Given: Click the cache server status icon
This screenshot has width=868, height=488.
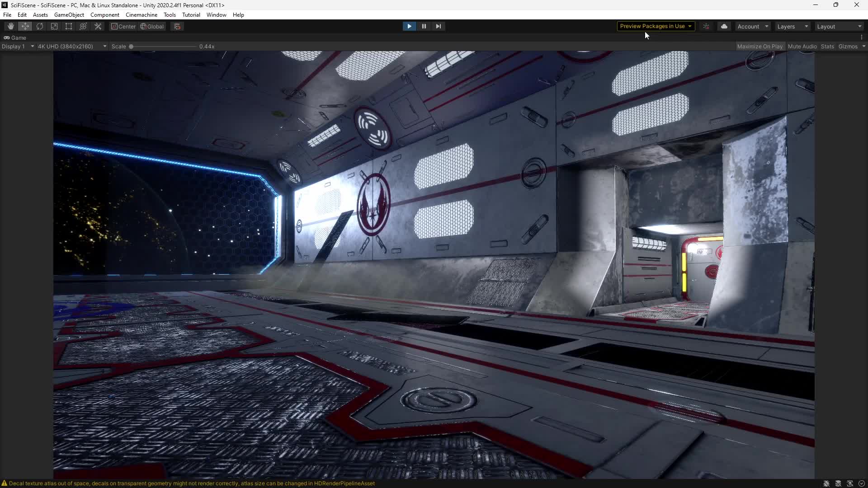Looking at the screenshot, I should coord(838,483).
